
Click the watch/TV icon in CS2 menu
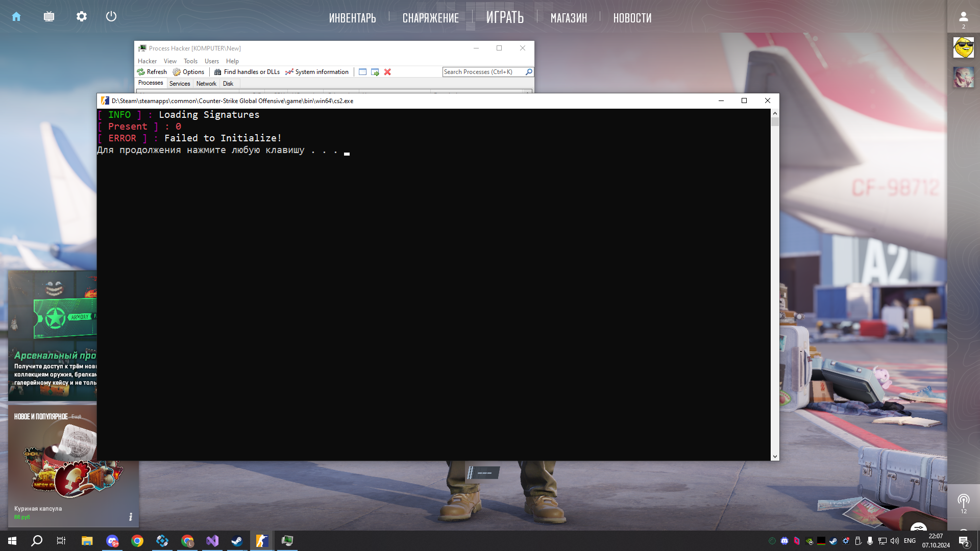(48, 16)
